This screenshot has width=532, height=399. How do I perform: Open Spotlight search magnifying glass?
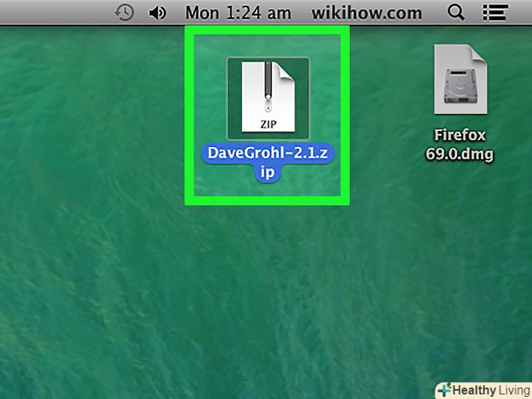tap(456, 13)
